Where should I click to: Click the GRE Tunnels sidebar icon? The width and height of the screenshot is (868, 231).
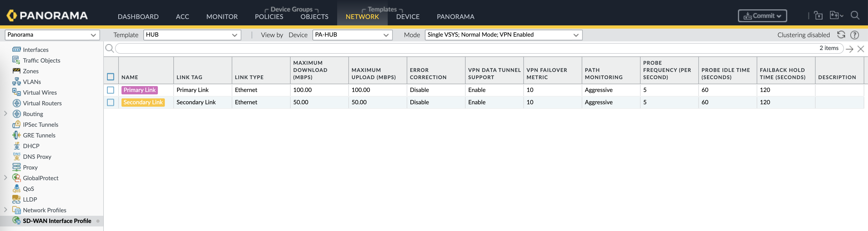(x=16, y=135)
